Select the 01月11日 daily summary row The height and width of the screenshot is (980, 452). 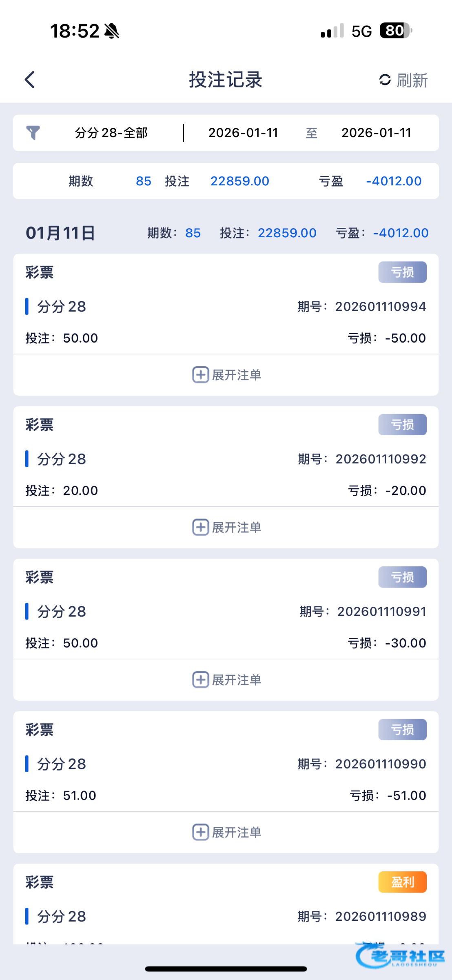point(60,233)
